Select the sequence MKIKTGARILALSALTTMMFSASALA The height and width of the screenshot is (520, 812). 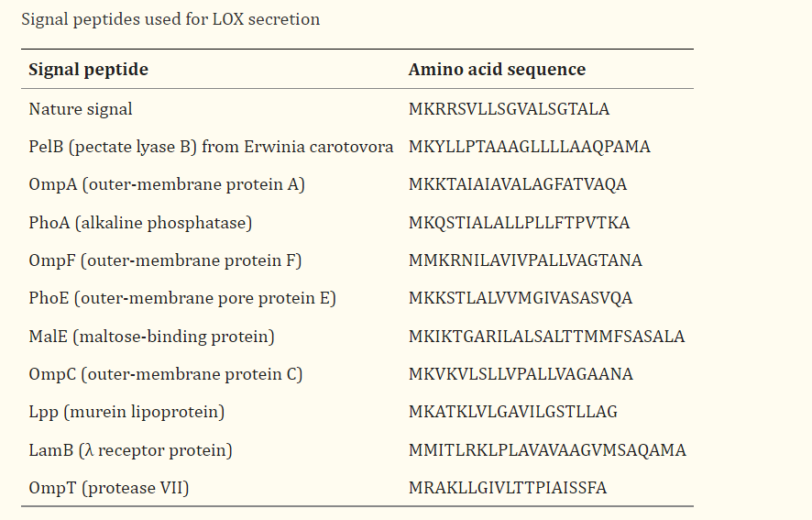point(546,337)
